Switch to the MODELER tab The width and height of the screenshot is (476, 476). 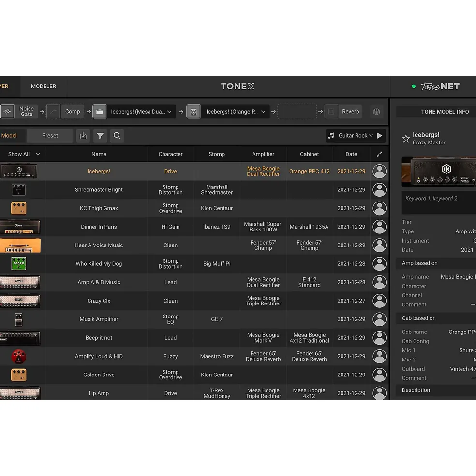(44, 86)
